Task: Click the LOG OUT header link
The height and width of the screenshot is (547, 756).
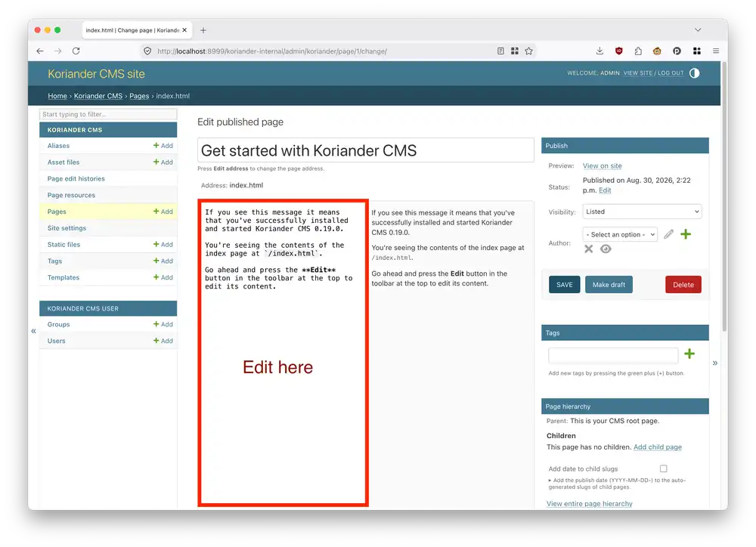Action: click(671, 73)
